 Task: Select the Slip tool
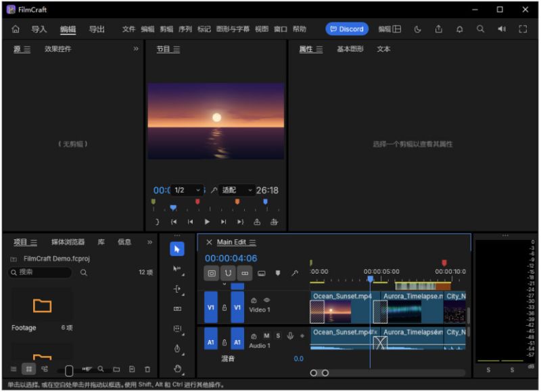point(177,329)
